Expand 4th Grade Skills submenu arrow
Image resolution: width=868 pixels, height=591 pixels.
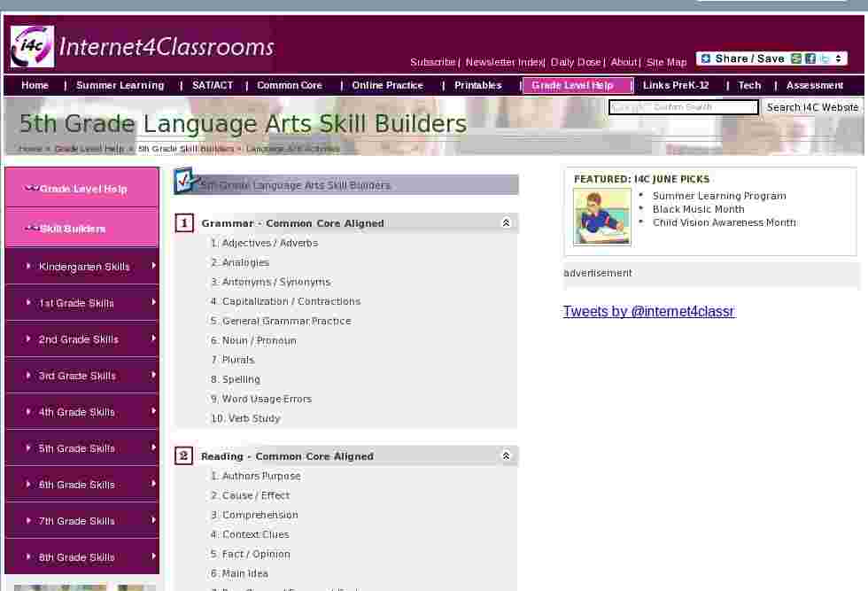click(x=153, y=411)
